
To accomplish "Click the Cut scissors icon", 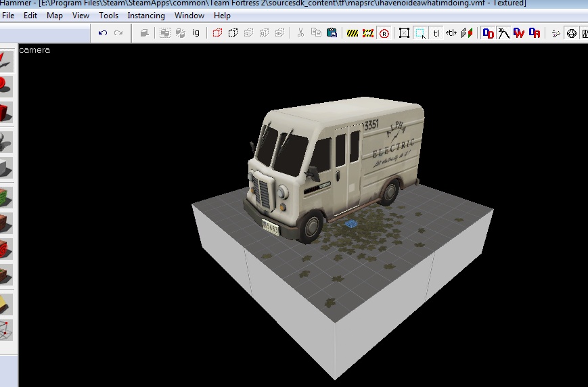I will click(300, 33).
